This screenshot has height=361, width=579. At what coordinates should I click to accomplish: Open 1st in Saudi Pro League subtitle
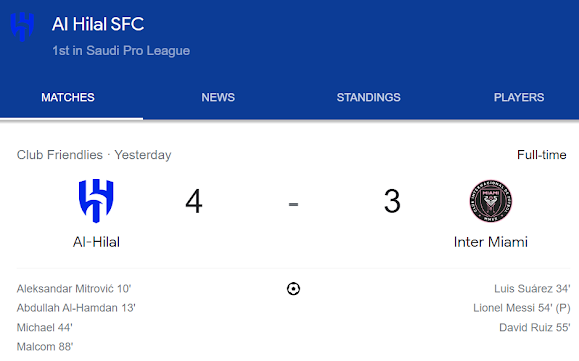121,51
